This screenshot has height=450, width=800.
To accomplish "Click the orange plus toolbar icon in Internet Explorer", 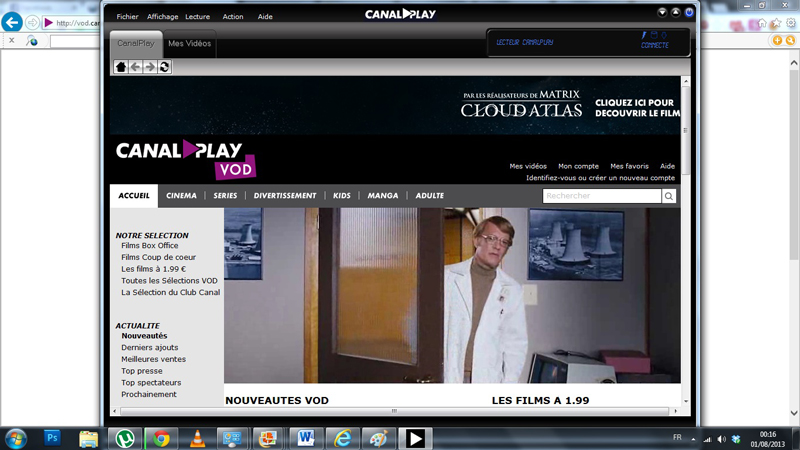I will pos(777,40).
